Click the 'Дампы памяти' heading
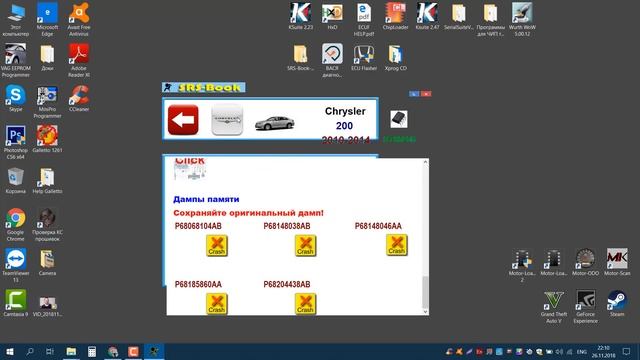The image size is (640, 360). [x=206, y=199]
